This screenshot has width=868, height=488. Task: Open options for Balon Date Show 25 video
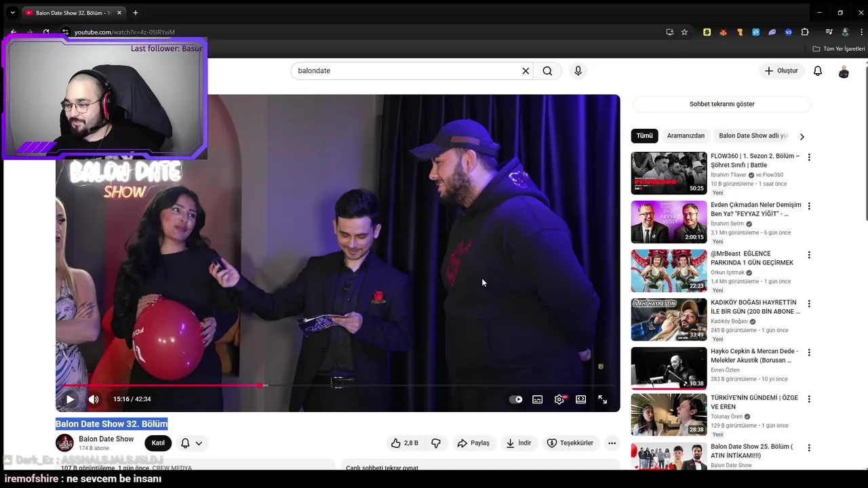[x=808, y=448]
